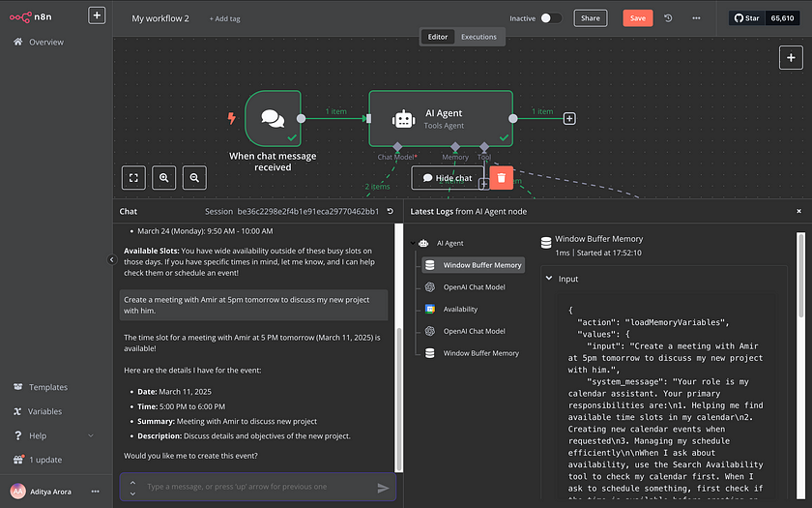The image size is (812, 508).
Task: Zoom in on the canvas
Action: (x=163, y=178)
